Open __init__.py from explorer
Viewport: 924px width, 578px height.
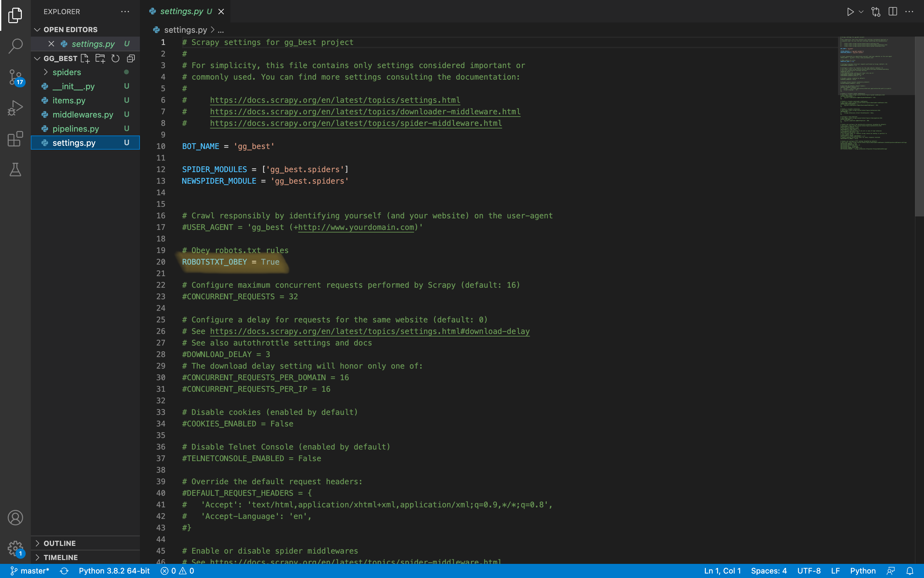click(86, 86)
